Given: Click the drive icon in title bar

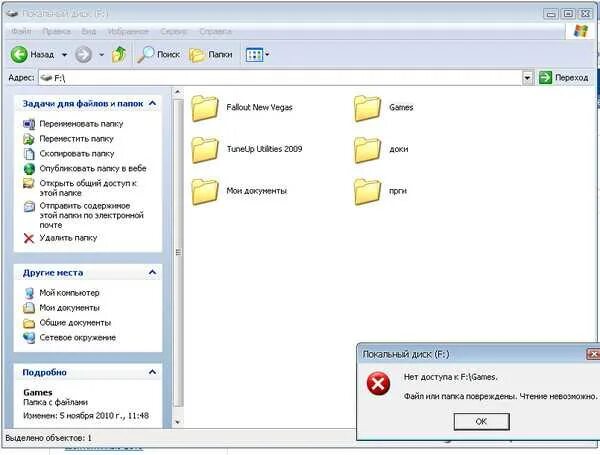Looking at the screenshot, I should [12, 13].
